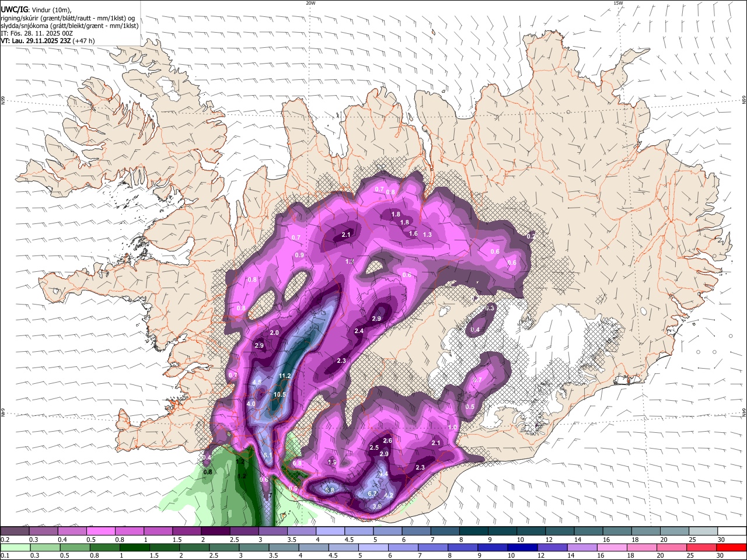Image resolution: width=747 pixels, height=560 pixels.
Task: Click lower legend swatch between 6 and 7
Action: pyautogui.click(x=403, y=548)
